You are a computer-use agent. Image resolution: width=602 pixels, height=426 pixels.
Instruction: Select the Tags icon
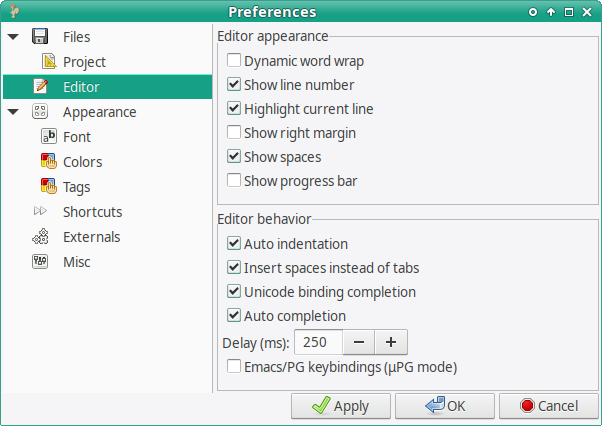point(49,186)
